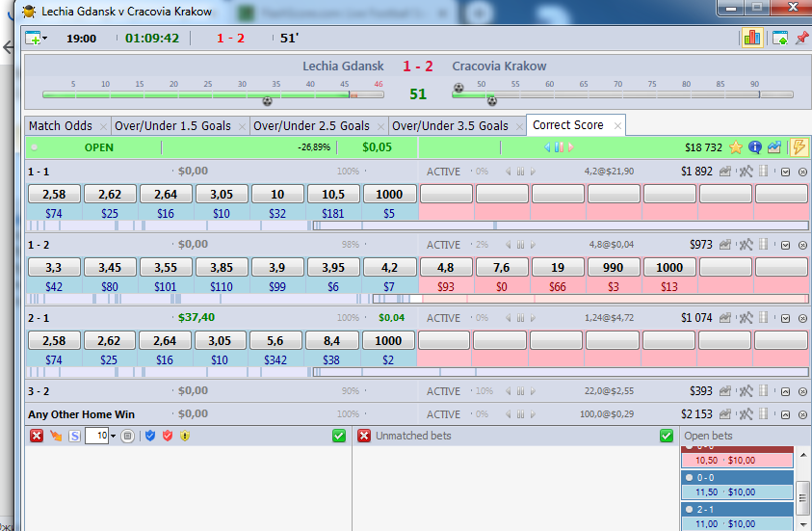Pause the 1 - 1 selection

tap(520, 172)
